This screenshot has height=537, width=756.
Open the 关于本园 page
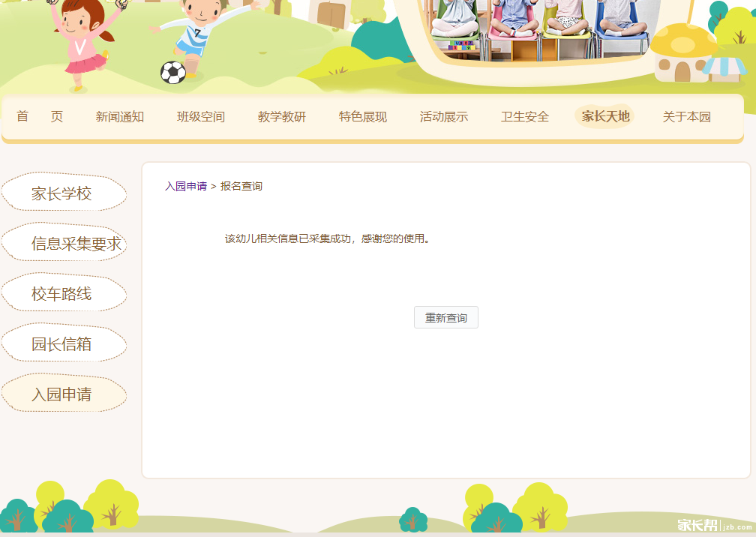686,117
